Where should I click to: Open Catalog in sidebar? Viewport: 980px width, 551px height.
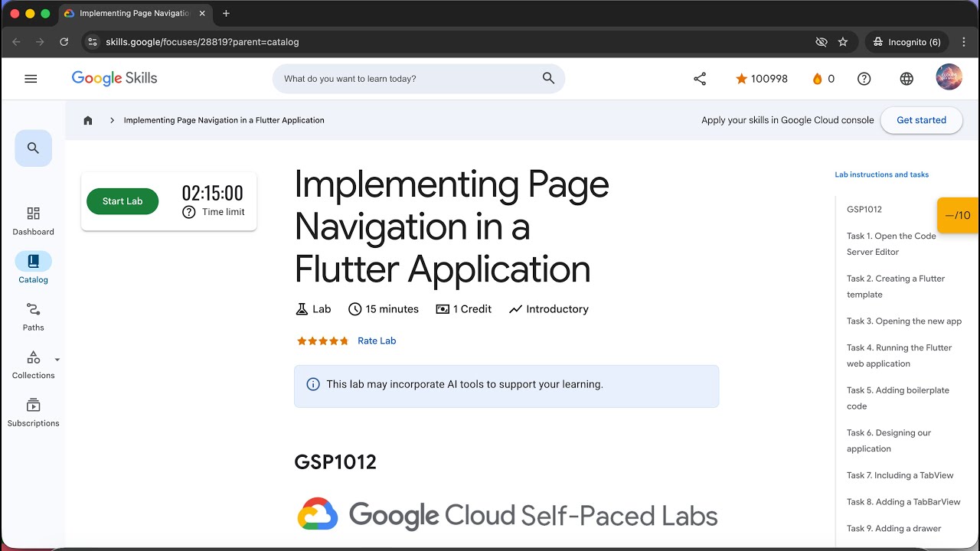33,268
